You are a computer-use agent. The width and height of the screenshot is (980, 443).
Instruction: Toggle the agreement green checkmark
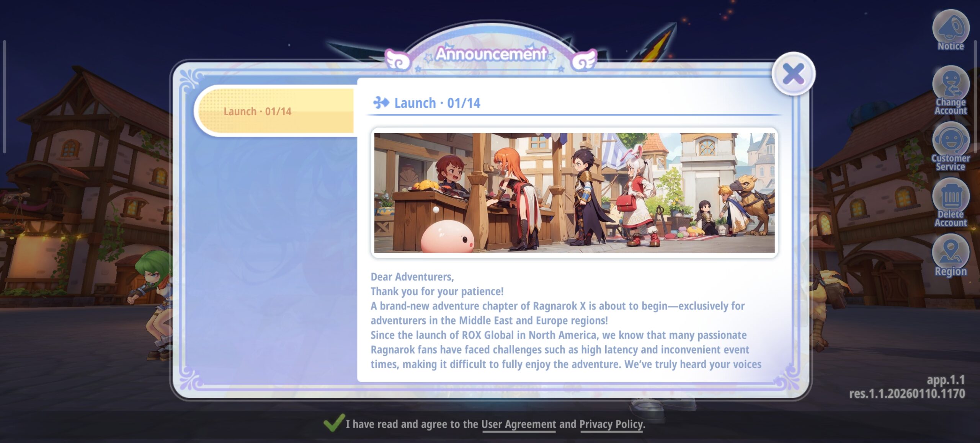pos(333,423)
